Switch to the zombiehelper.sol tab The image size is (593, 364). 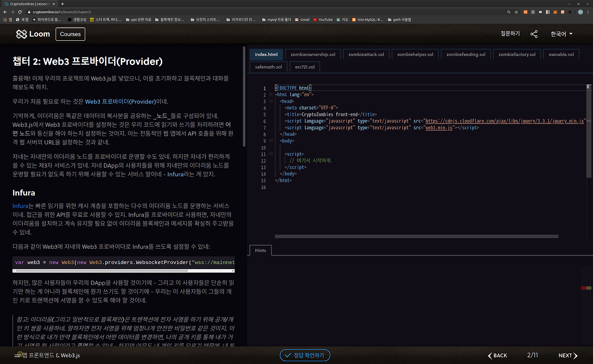click(415, 54)
